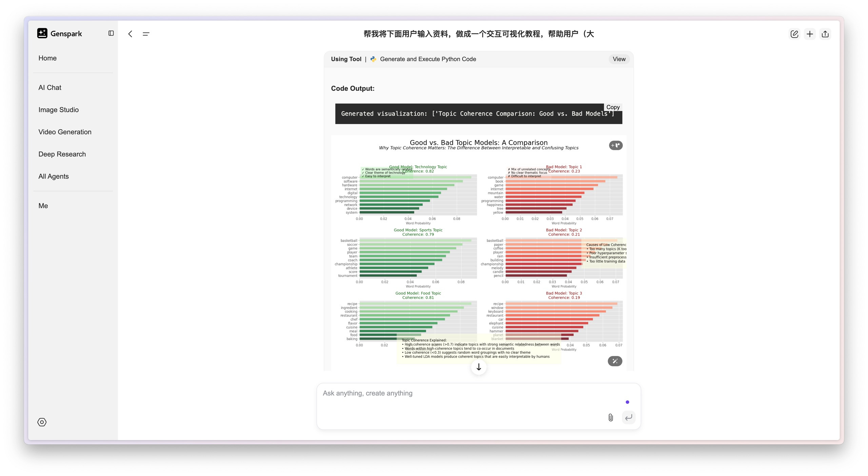
Task: Click the share icon at top right
Action: [825, 34]
